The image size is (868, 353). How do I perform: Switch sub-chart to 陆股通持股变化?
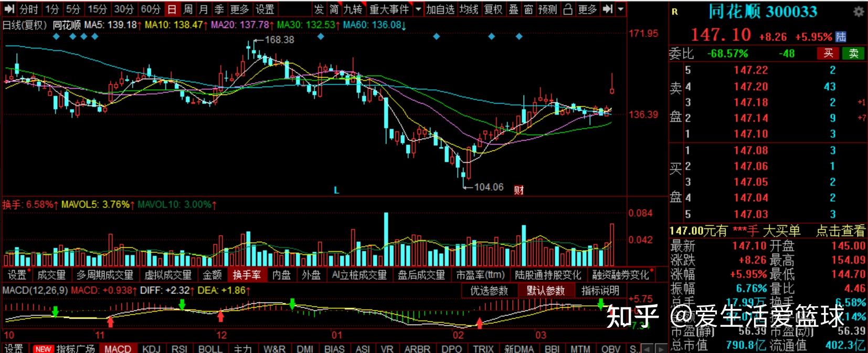coord(548,275)
